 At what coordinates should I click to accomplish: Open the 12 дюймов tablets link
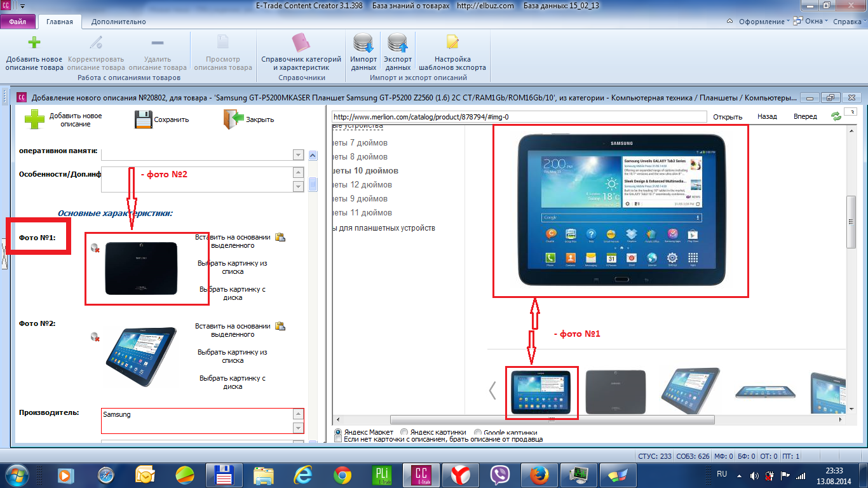click(x=362, y=185)
